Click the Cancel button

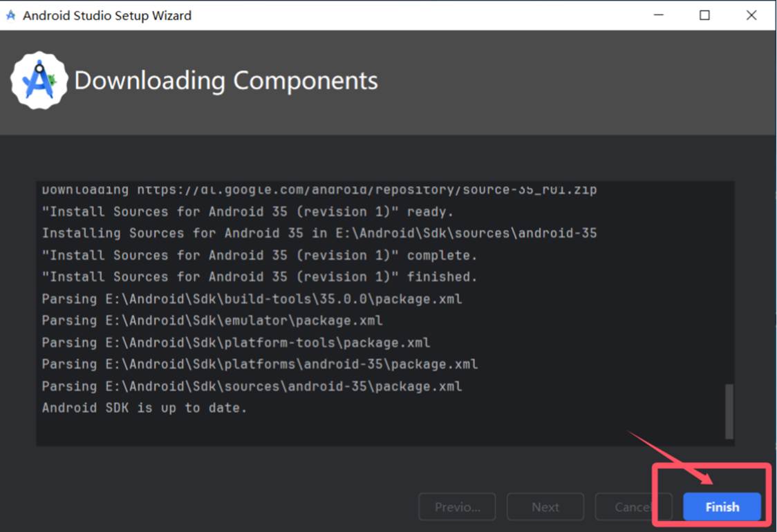point(633,506)
